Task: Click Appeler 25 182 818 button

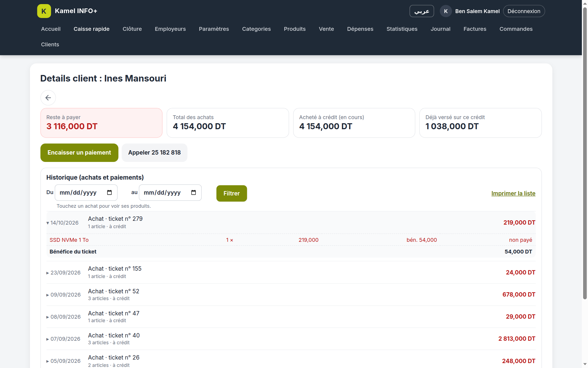Action: pos(154,153)
